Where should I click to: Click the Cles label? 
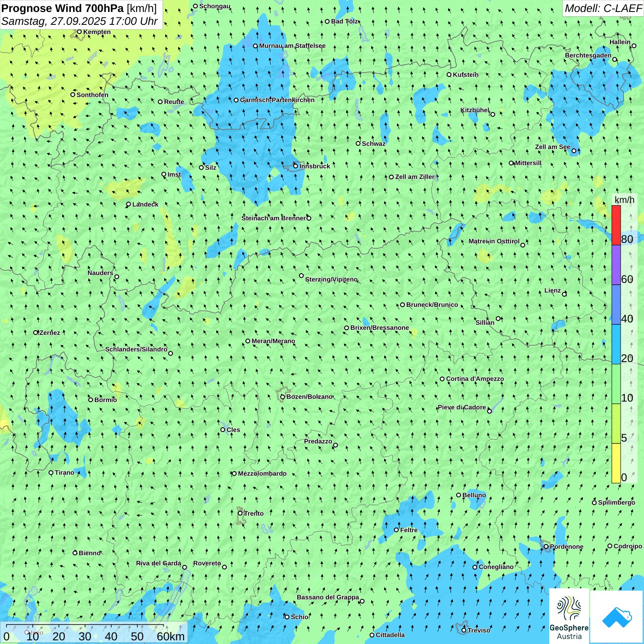233,430
